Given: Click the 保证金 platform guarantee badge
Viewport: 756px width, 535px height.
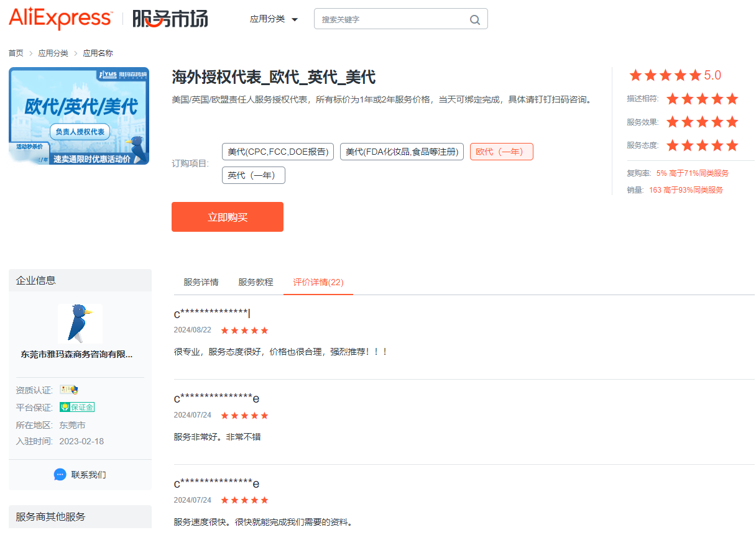Looking at the screenshot, I should [x=77, y=408].
